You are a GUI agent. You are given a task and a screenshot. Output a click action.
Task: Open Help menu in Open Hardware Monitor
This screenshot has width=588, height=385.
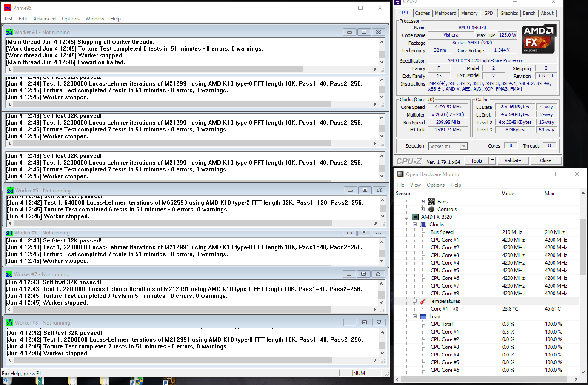point(456,185)
